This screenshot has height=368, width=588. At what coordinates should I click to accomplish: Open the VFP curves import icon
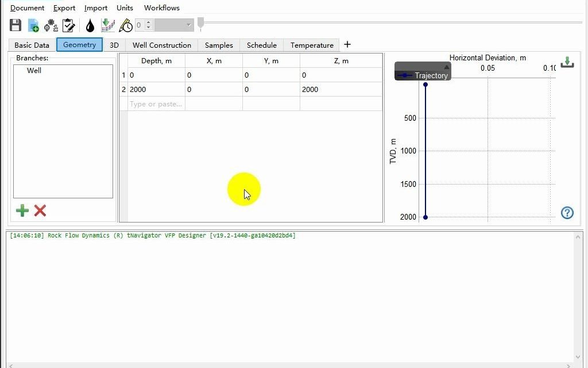(107, 25)
